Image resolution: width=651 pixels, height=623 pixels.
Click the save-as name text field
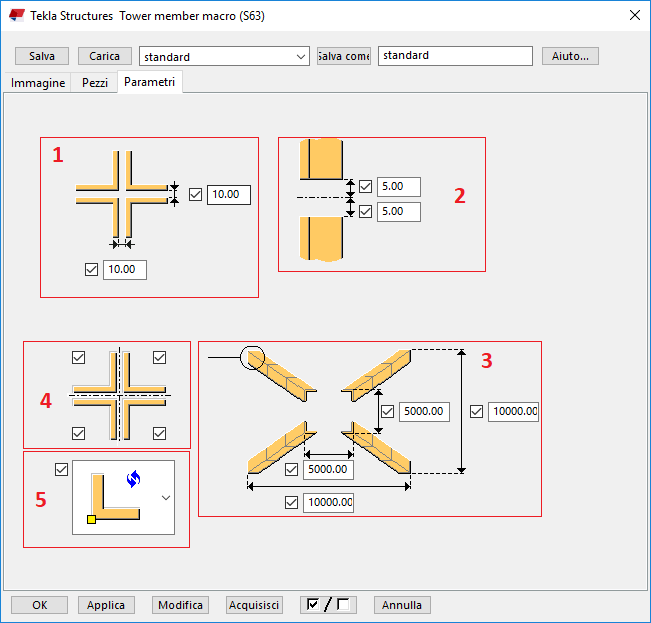(x=455, y=56)
